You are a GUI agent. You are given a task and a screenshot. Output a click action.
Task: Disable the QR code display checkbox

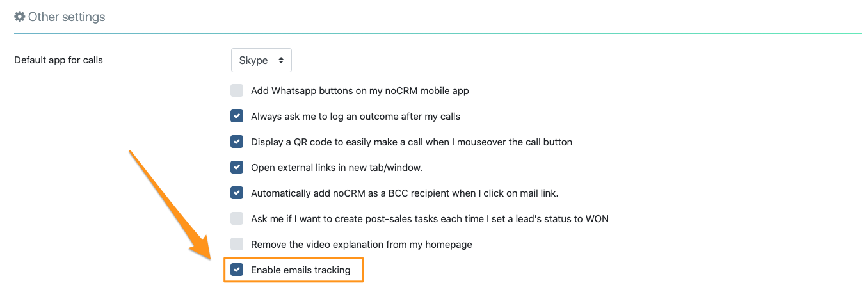pos(237,141)
